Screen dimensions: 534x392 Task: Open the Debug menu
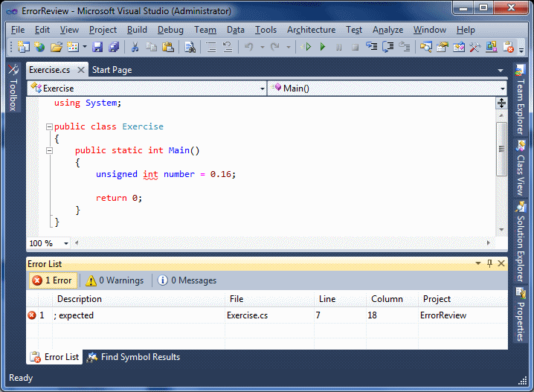click(x=170, y=30)
